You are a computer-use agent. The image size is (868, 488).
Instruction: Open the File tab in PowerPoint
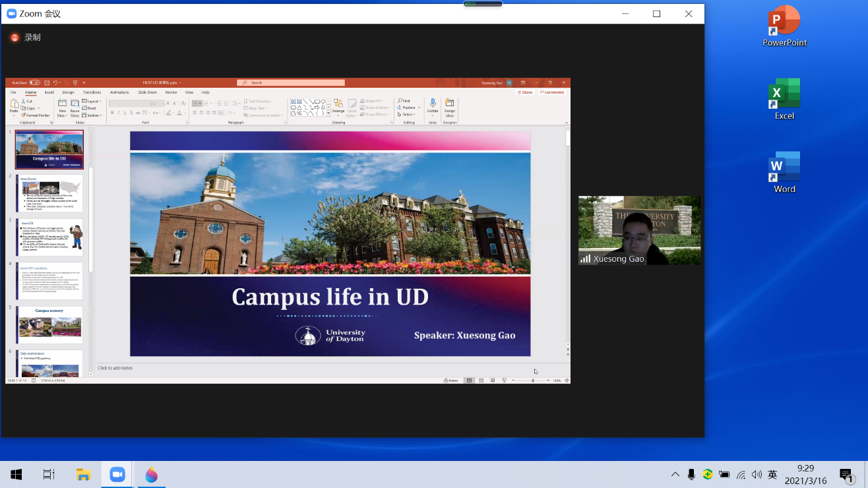point(13,92)
